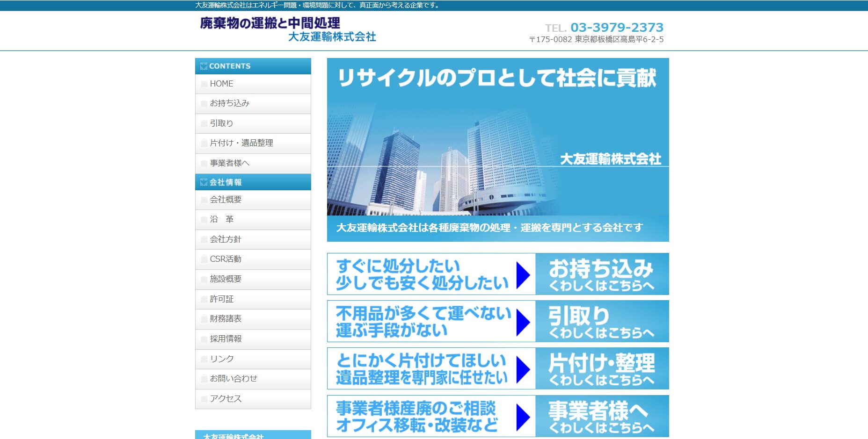Click blue arrow on 事業者様へ banner
The width and height of the screenshot is (868, 439).
[523, 417]
